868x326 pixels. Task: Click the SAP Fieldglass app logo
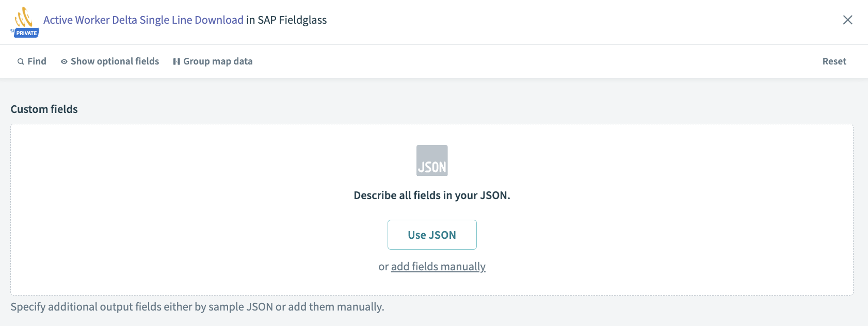tap(24, 18)
